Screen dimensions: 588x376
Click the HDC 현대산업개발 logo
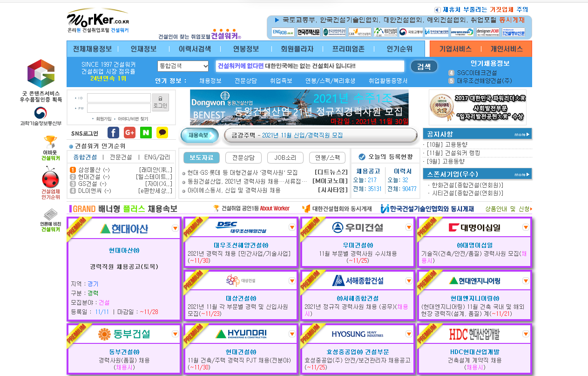(x=474, y=334)
